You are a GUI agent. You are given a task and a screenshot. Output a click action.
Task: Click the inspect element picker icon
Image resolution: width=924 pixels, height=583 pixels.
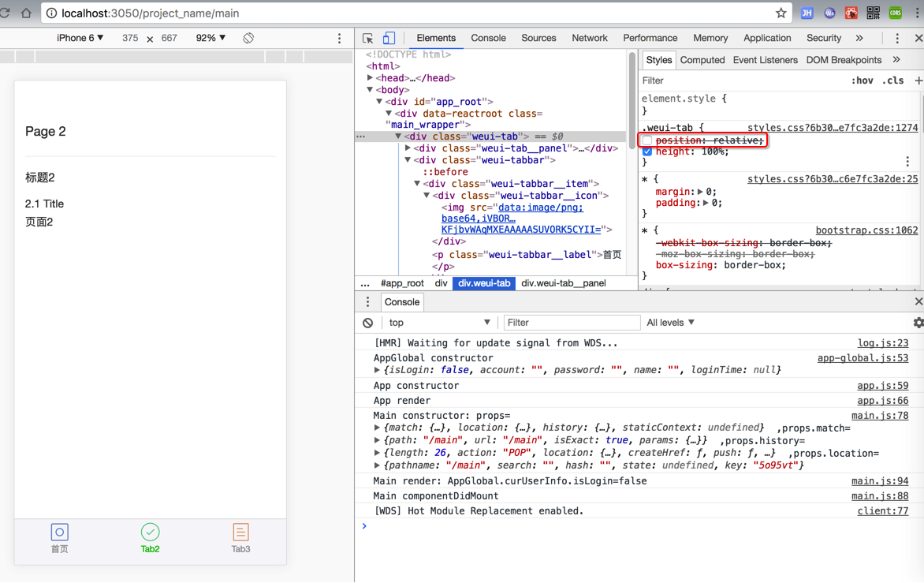coord(367,38)
